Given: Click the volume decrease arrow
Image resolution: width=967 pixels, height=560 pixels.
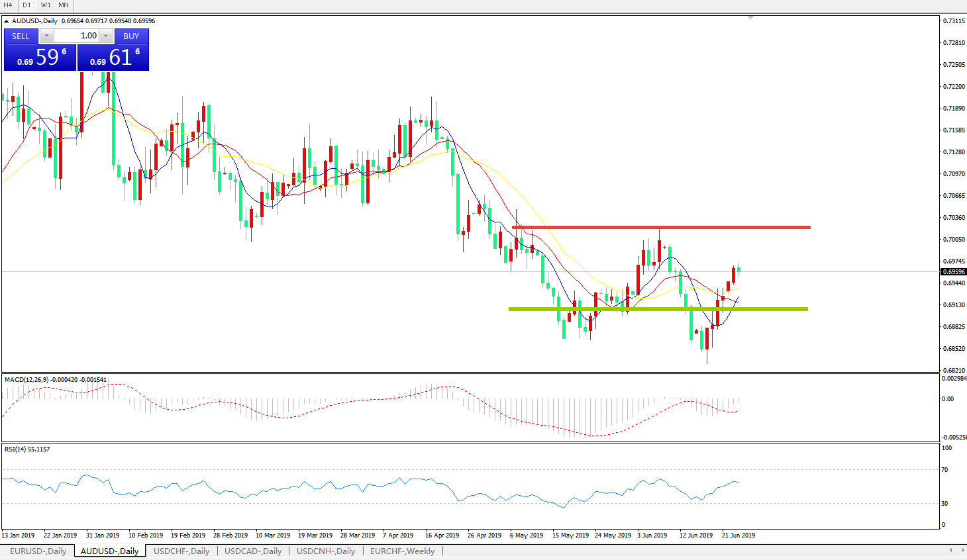Looking at the screenshot, I should pyautogui.click(x=46, y=36).
